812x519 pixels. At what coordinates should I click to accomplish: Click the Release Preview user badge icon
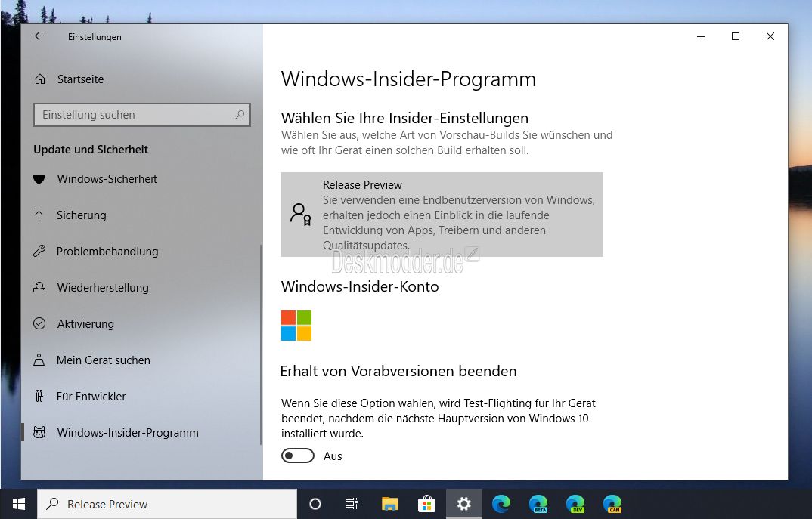tap(300, 214)
